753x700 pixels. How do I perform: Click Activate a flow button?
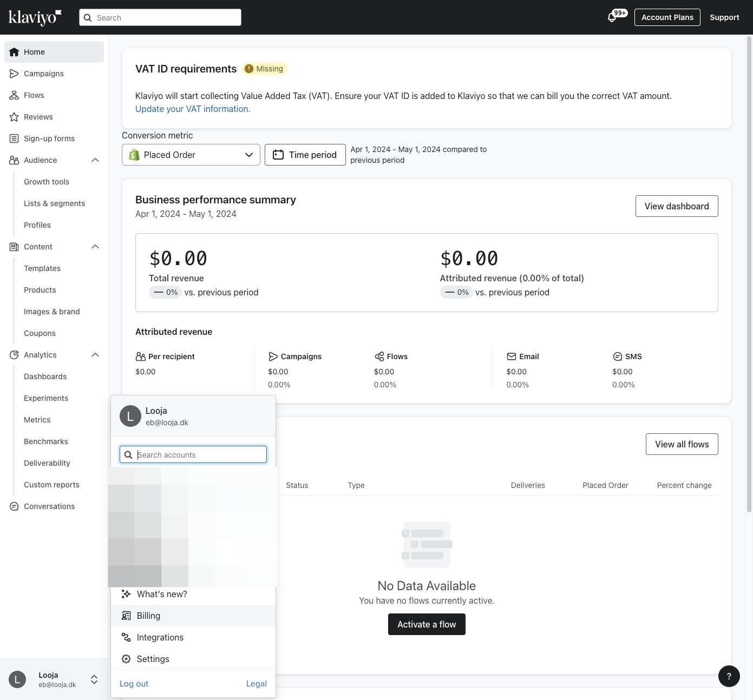tap(427, 624)
